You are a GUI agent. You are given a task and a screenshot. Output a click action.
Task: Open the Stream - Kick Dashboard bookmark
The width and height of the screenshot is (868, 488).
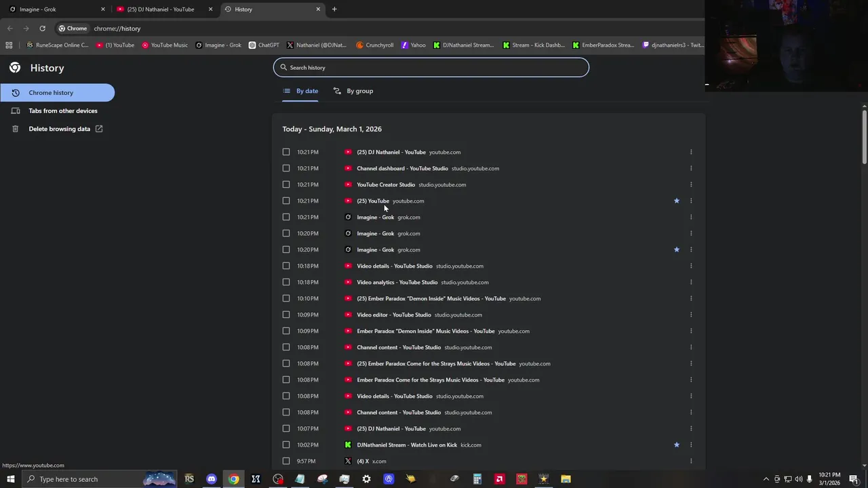point(534,45)
